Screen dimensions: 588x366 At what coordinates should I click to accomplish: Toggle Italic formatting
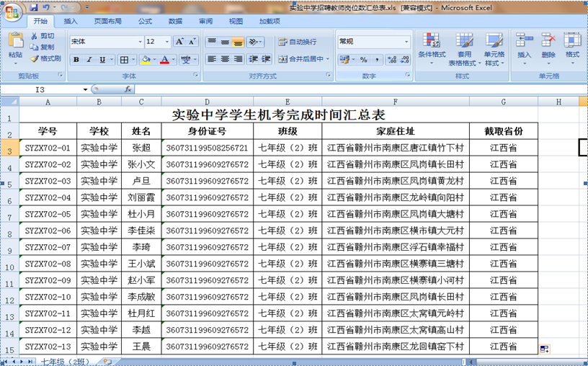tap(89, 60)
